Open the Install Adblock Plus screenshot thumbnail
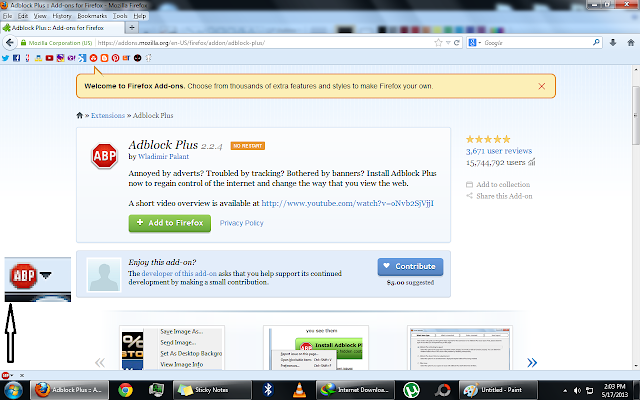The width and height of the screenshot is (640, 400). (x=316, y=348)
